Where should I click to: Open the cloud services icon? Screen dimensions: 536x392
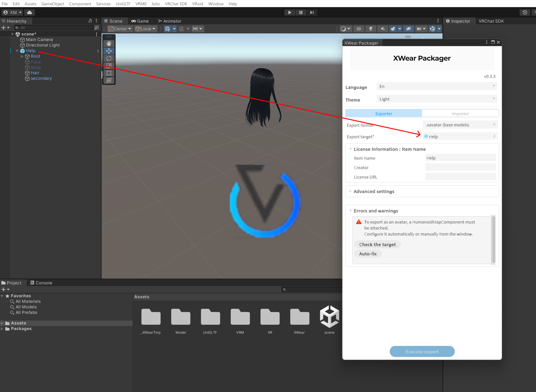pos(29,12)
